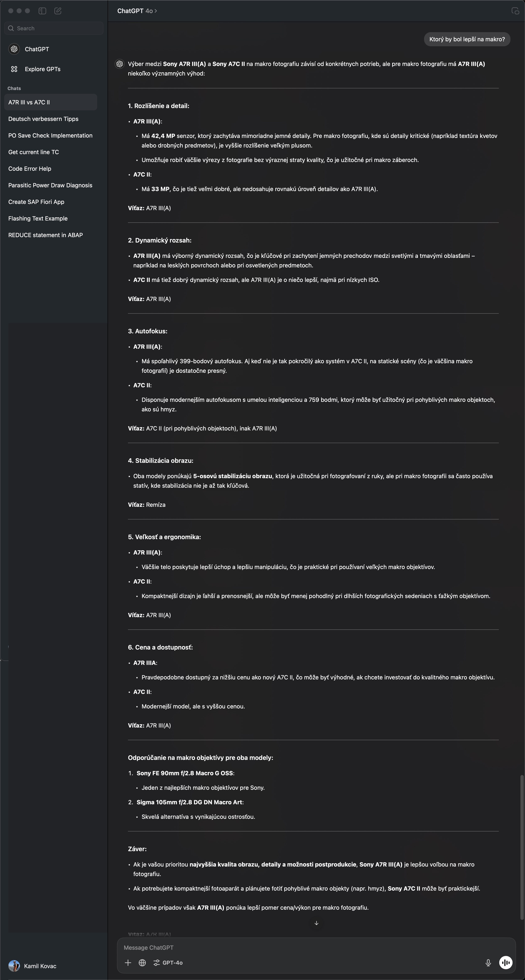Expand the ChatGPT 4o model dropdown
Viewport: 525px width, 980px height.
137,11
